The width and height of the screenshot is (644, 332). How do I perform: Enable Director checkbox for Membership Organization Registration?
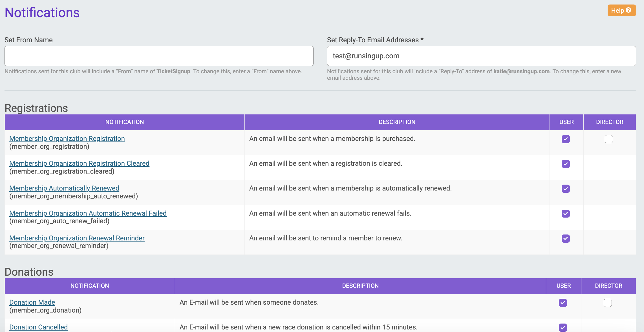point(609,139)
